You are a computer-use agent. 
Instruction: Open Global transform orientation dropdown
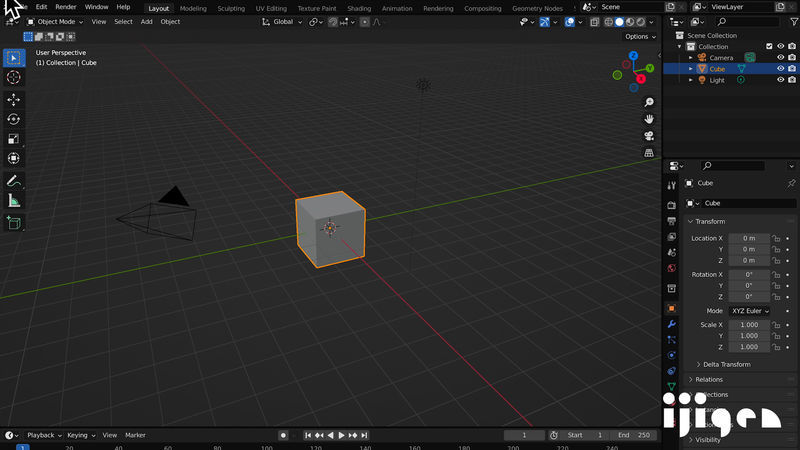pyautogui.click(x=282, y=22)
